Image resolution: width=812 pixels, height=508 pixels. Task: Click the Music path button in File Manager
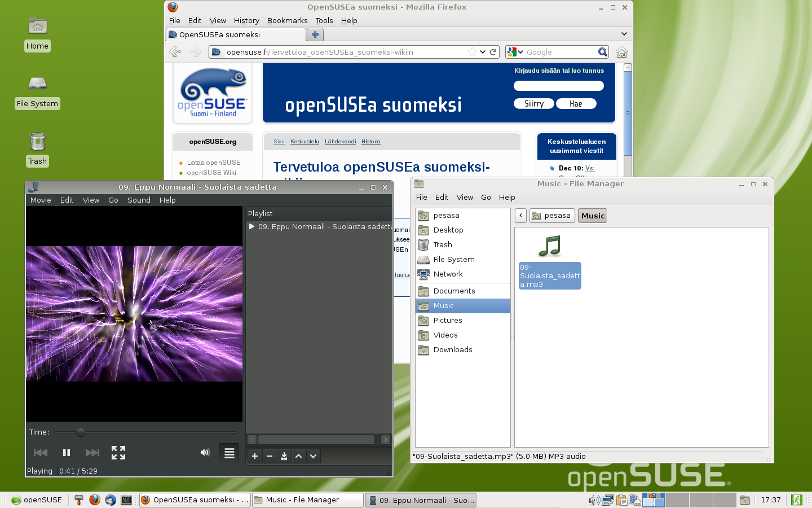[593, 216]
